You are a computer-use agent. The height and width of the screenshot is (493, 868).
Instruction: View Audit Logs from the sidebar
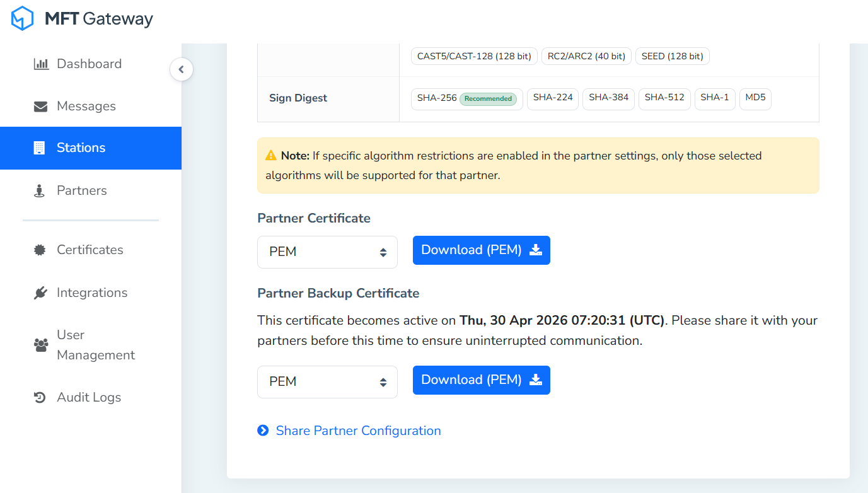tap(91, 397)
